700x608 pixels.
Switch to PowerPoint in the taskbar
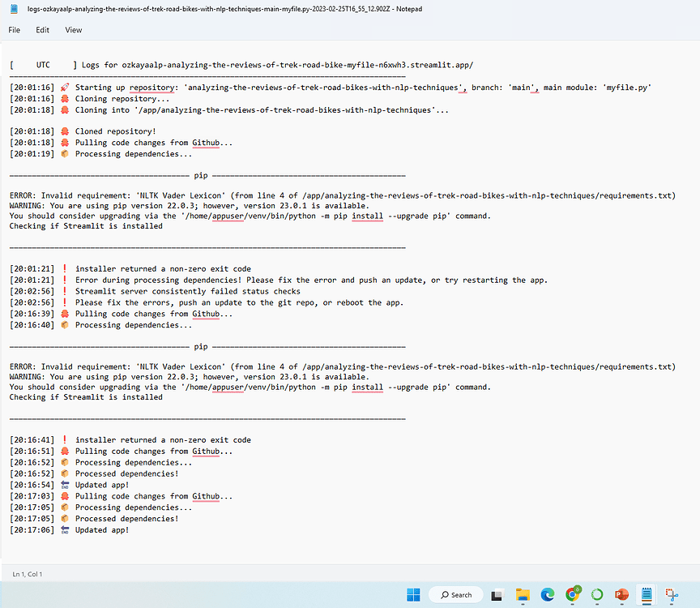[621, 594]
